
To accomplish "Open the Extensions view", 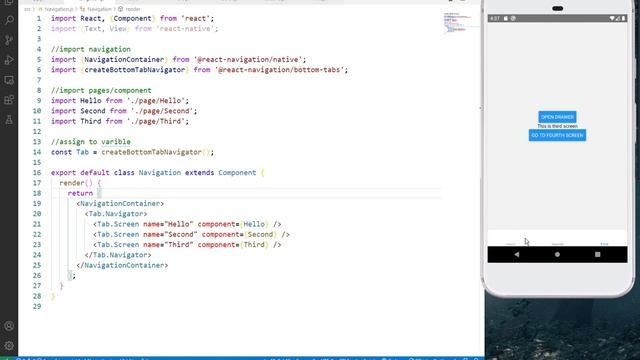I will pyautogui.click(x=9, y=100).
